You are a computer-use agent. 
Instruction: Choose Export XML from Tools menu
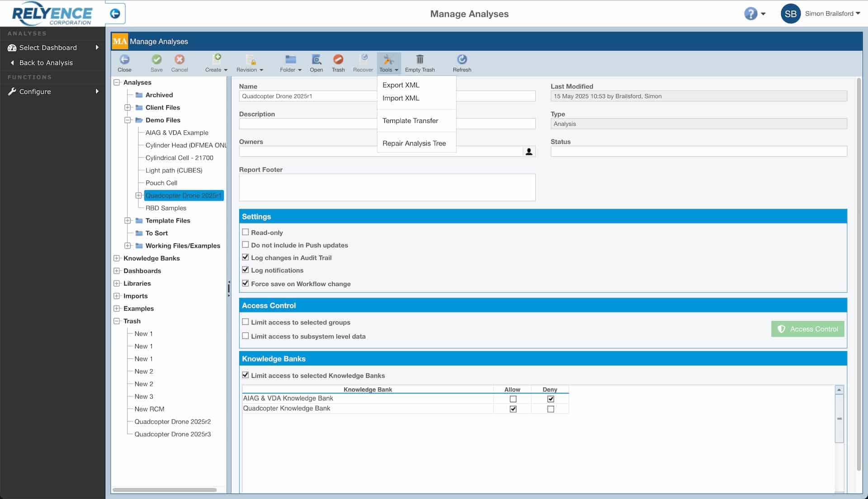pos(401,85)
